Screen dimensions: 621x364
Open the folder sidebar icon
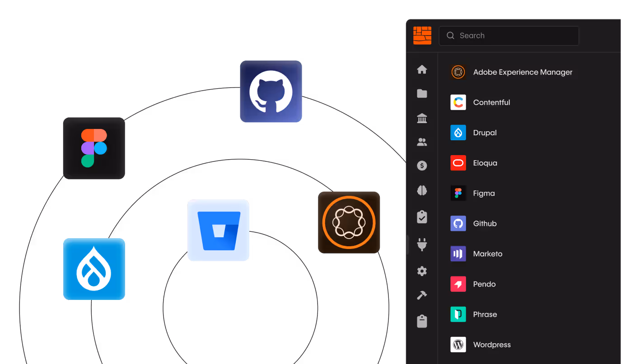(422, 93)
